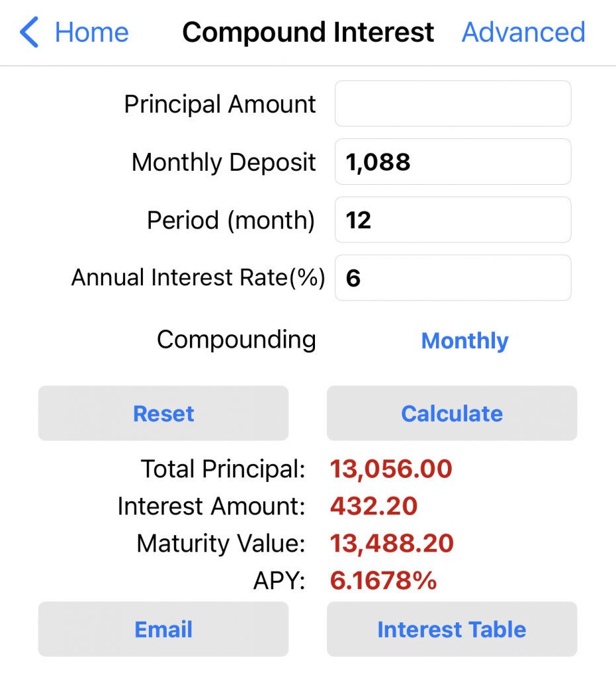Focus the empty Principal Amount field

[453, 104]
